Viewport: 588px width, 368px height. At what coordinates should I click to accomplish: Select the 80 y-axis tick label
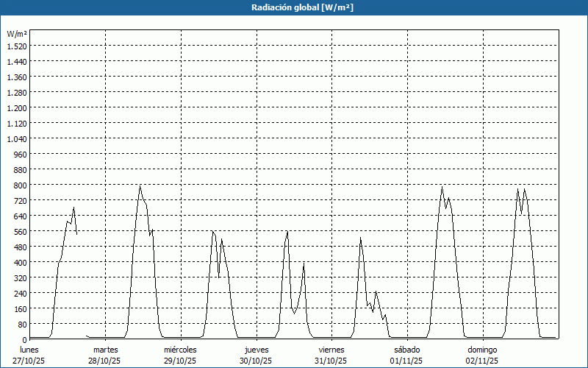[21, 324]
